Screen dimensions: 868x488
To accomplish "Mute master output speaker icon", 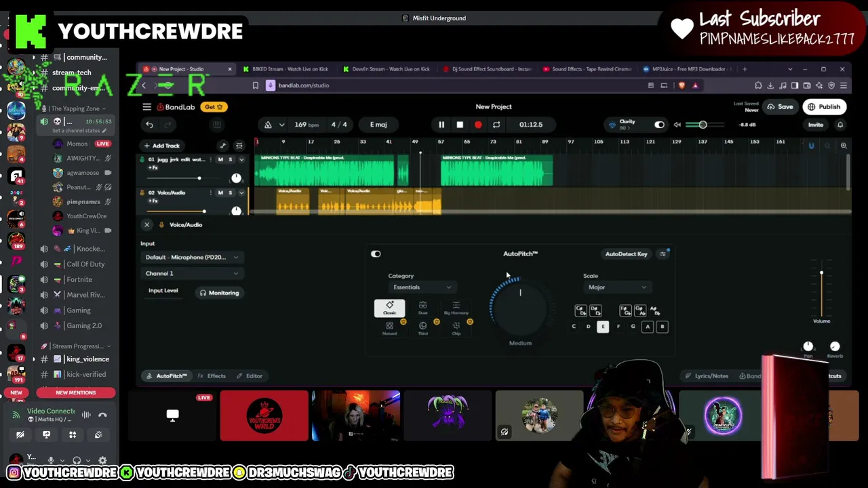I will 677,125.
